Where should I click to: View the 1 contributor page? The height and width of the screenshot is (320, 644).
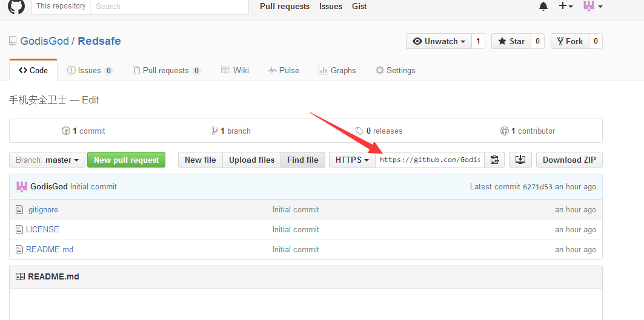tap(528, 131)
